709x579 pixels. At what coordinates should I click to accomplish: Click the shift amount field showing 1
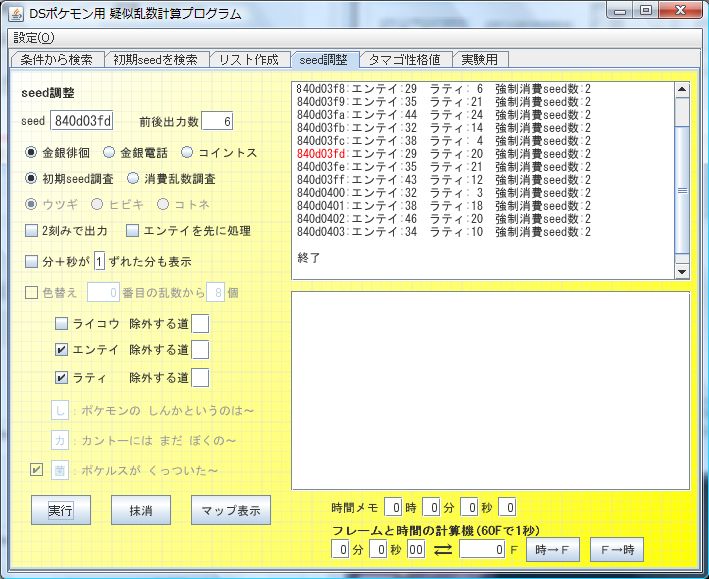tap(99, 261)
